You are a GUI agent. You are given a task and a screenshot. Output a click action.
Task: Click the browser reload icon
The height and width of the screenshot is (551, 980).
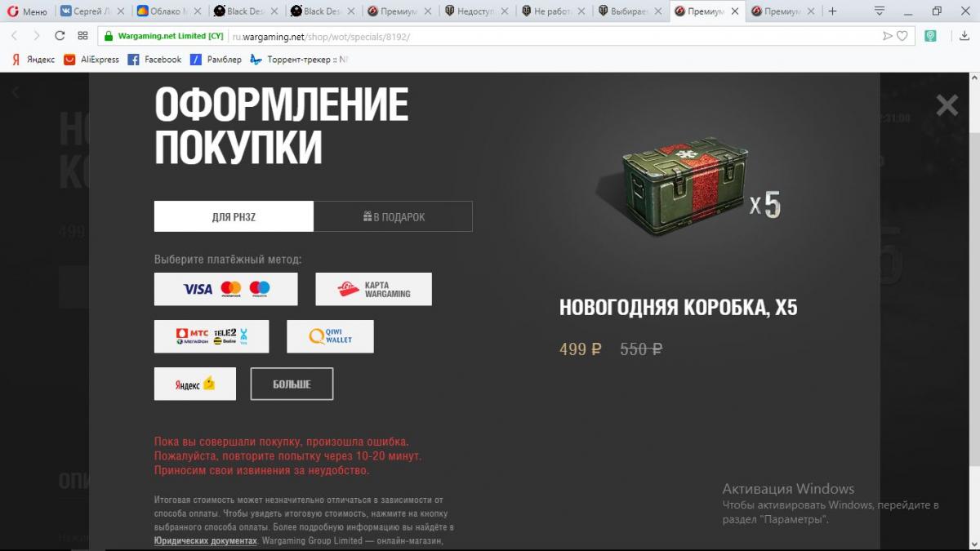(x=60, y=36)
